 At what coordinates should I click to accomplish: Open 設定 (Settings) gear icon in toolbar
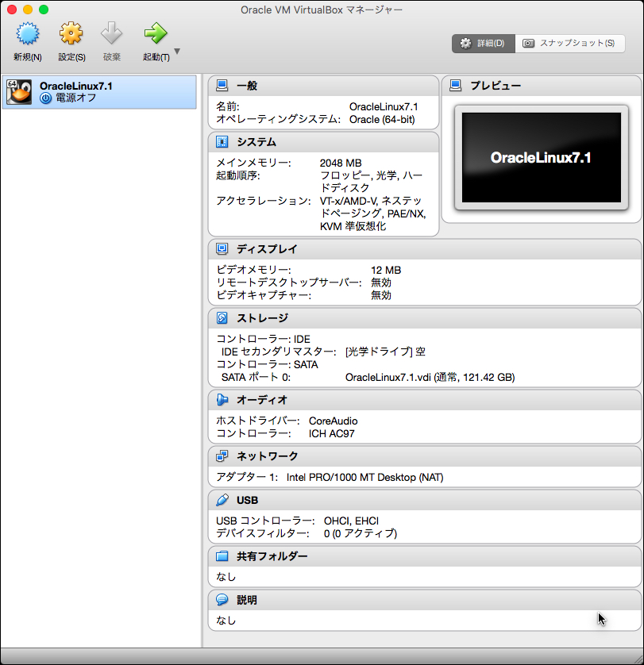coord(71,34)
